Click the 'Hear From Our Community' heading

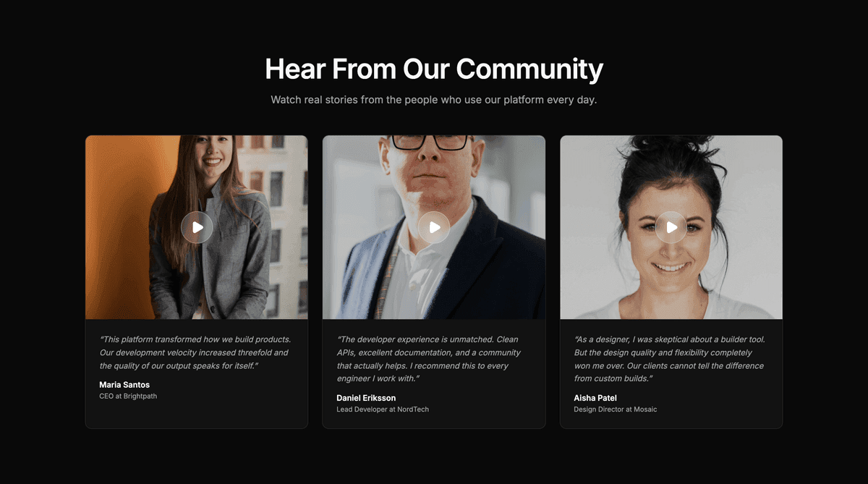[x=434, y=69]
